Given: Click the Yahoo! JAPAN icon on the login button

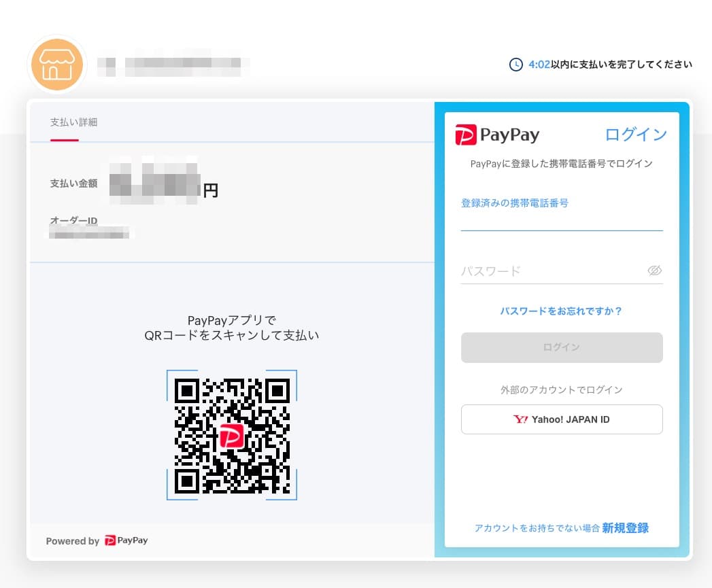Looking at the screenshot, I should click(x=521, y=419).
